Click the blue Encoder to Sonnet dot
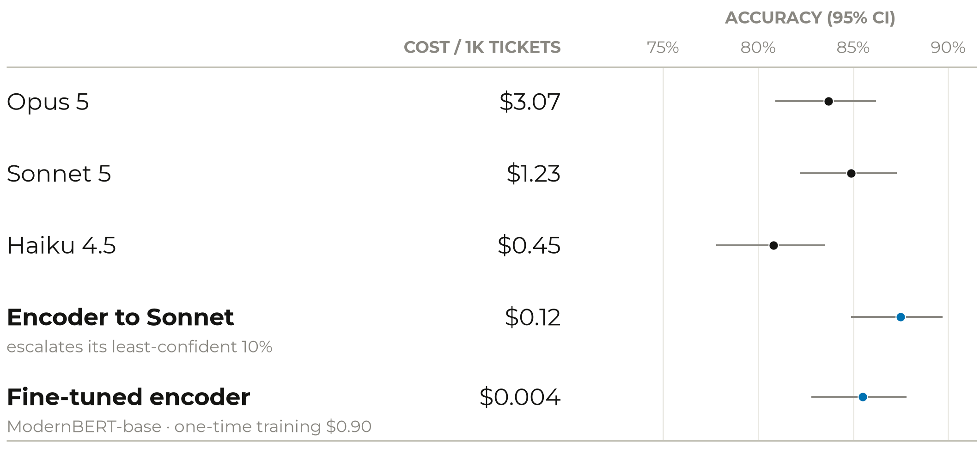 point(901,317)
